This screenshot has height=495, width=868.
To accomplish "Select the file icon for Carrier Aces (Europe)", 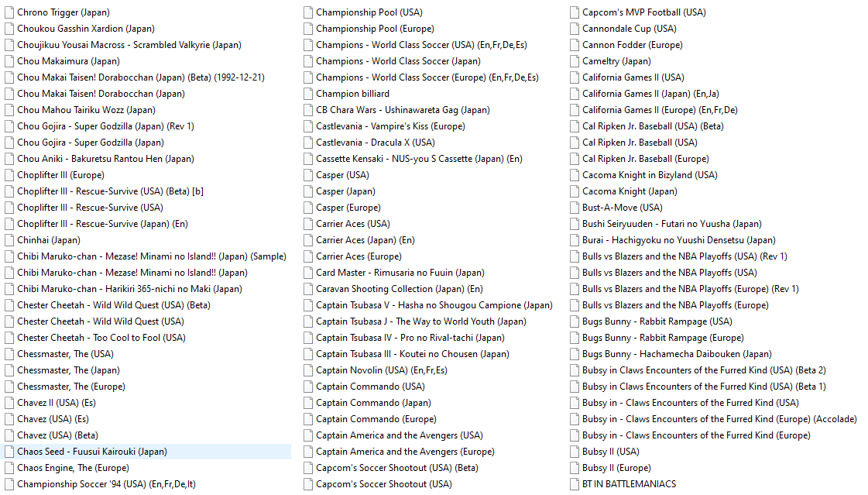I will point(307,256).
